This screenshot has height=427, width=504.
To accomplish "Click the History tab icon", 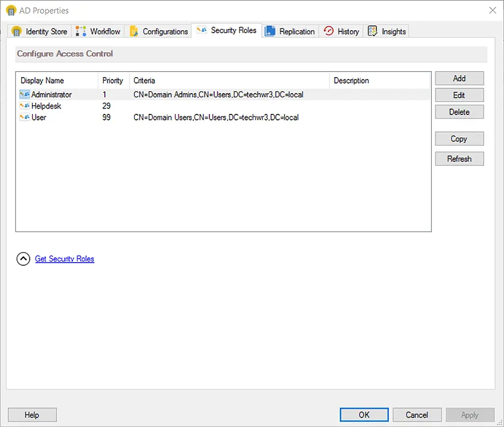I will [328, 31].
